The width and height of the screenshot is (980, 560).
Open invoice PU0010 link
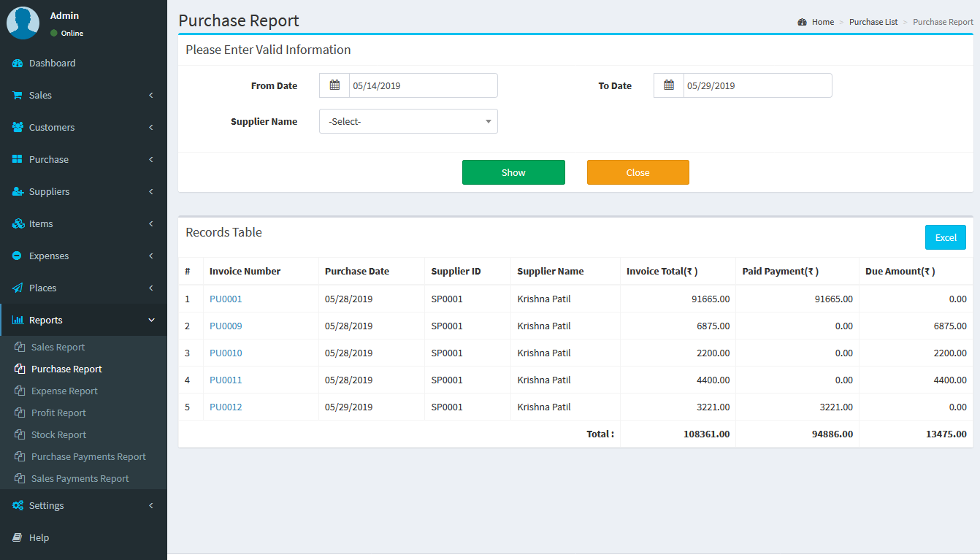tap(226, 353)
